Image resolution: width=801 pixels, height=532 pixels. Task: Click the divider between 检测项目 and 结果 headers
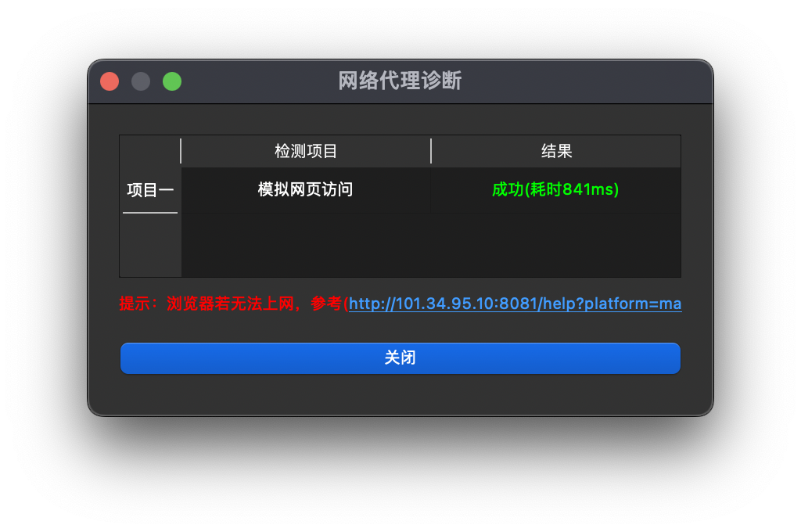coord(431,151)
